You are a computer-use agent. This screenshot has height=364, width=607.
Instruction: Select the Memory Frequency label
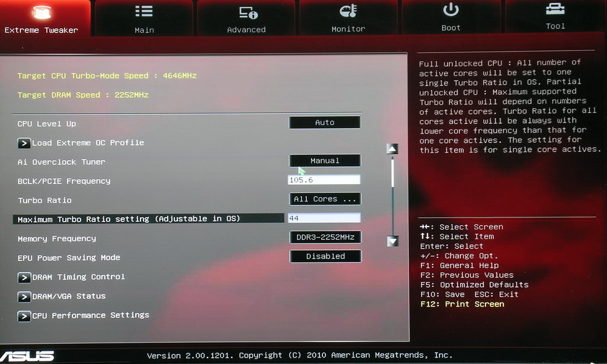pos(57,238)
